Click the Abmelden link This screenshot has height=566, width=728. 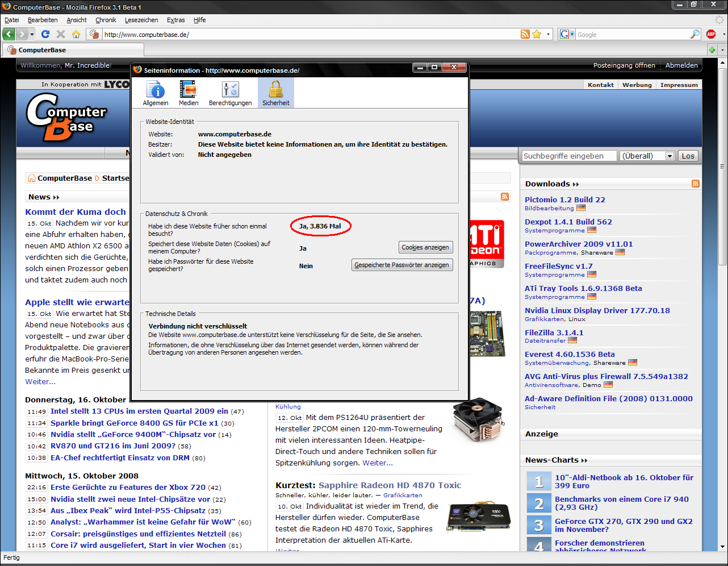681,65
